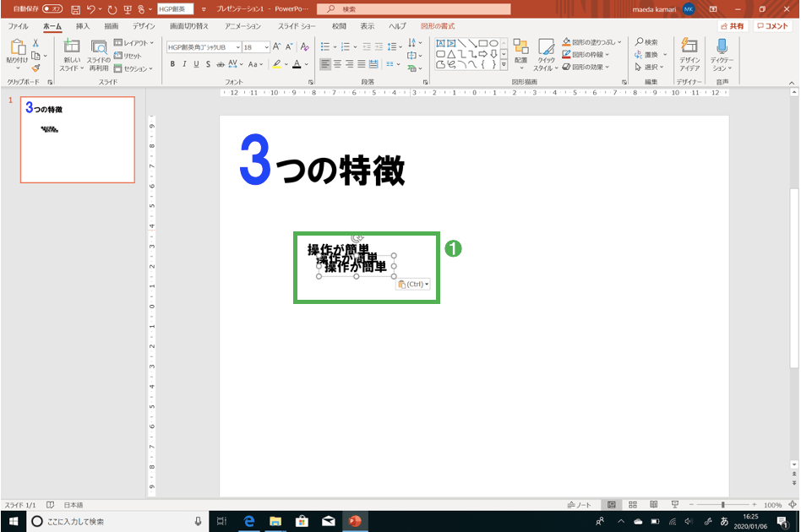Toggle strikethrough formatting

[221, 64]
